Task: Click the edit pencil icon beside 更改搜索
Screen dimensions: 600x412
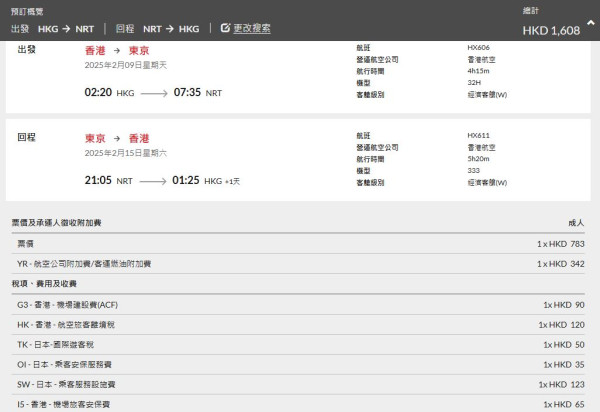Action: click(225, 28)
